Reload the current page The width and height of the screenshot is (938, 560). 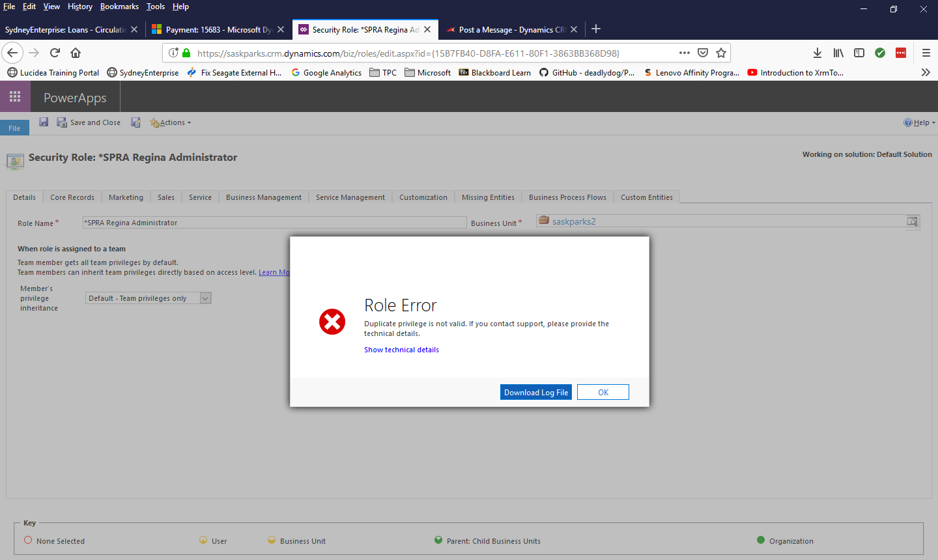click(x=55, y=53)
